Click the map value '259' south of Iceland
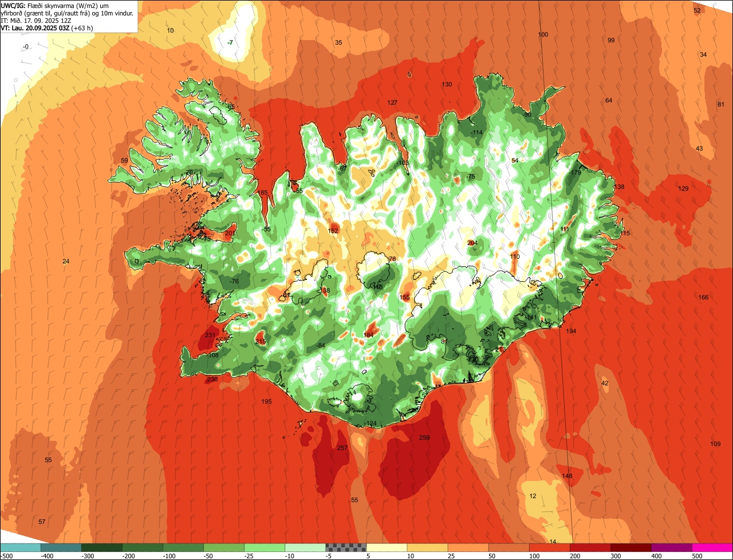 pos(424,437)
